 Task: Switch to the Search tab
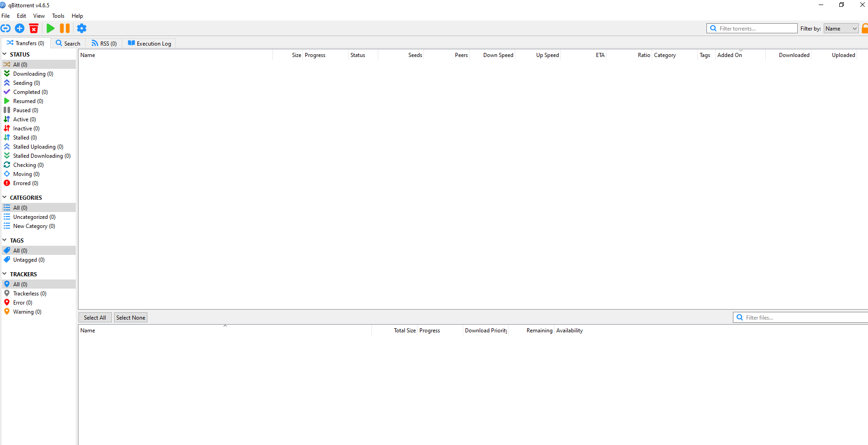tap(68, 43)
